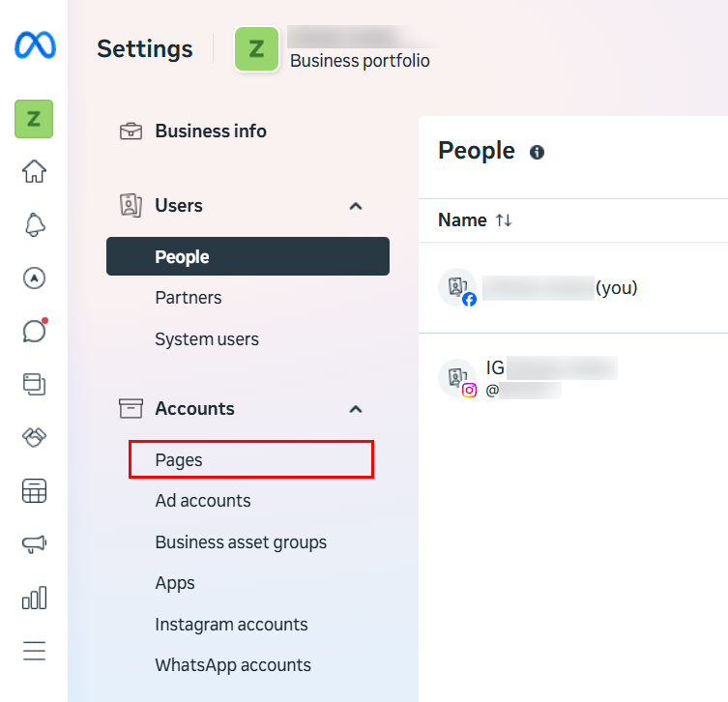Open System users section

(x=207, y=339)
